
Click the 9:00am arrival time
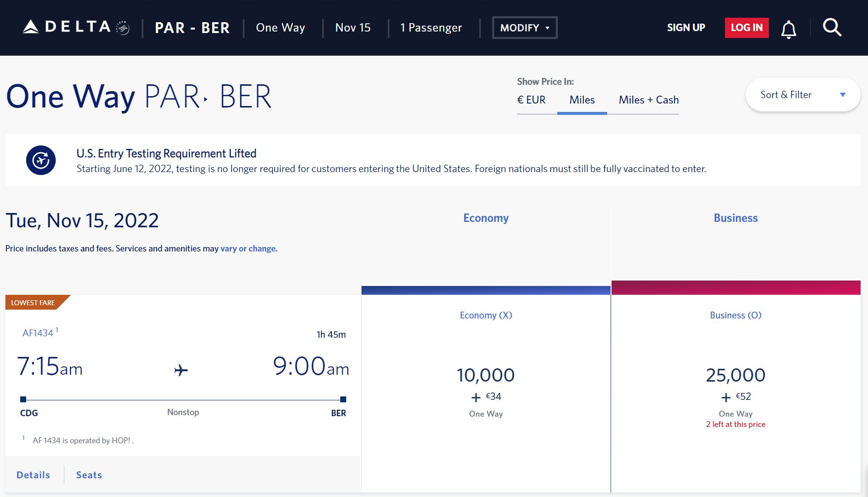pos(311,366)
